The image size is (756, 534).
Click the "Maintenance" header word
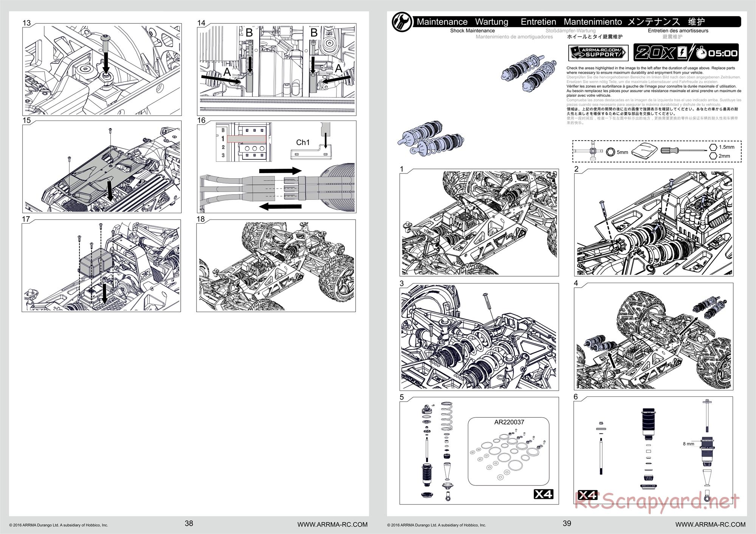click(442, 22)
